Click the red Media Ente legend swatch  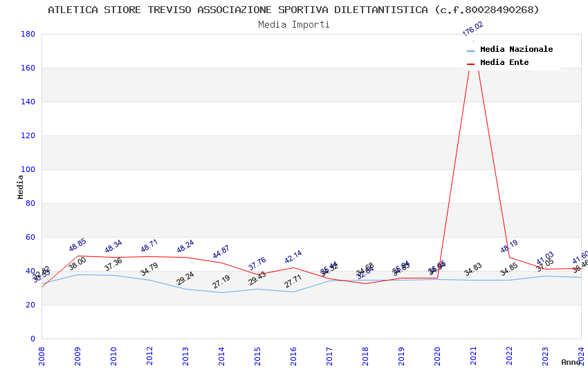470,64
